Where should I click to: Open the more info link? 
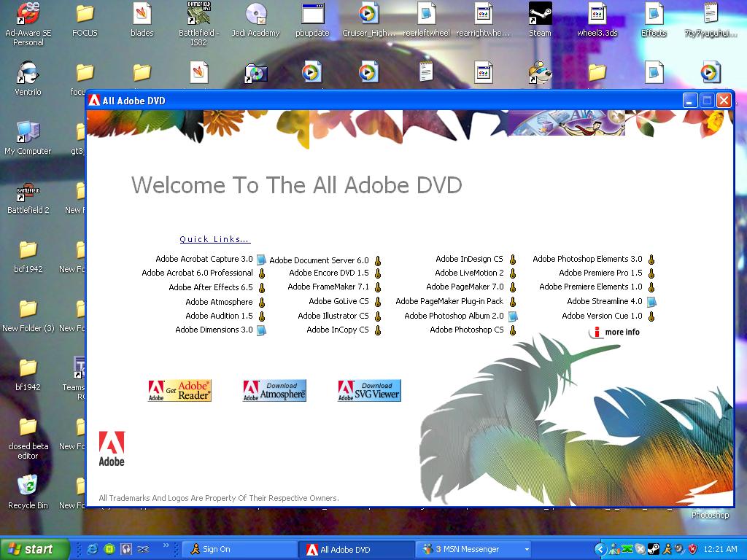[615, 332]
